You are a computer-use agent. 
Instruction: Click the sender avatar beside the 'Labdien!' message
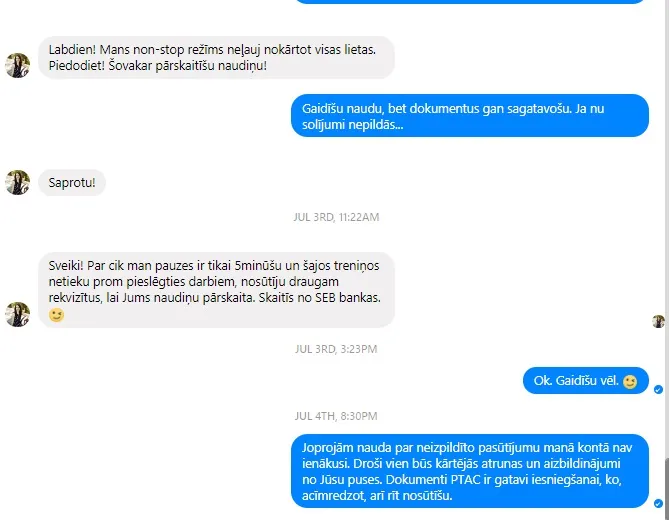tap(17, 65)
